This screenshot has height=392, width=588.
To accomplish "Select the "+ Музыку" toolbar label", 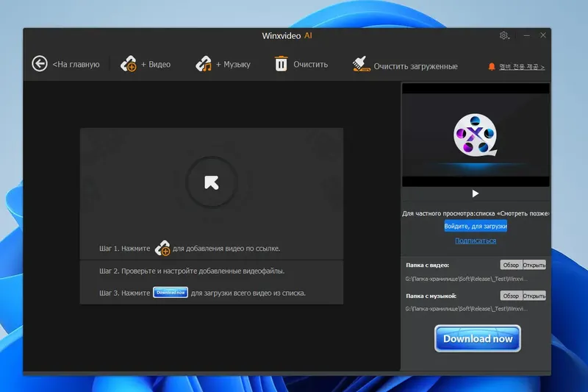I will coord(233,65).
